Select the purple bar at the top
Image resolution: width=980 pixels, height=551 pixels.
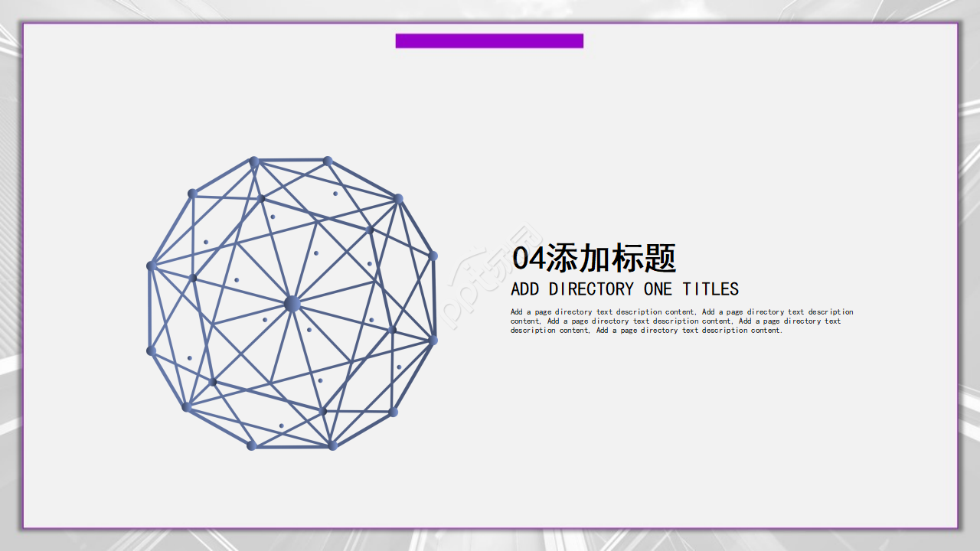click(x=488, y=41)
